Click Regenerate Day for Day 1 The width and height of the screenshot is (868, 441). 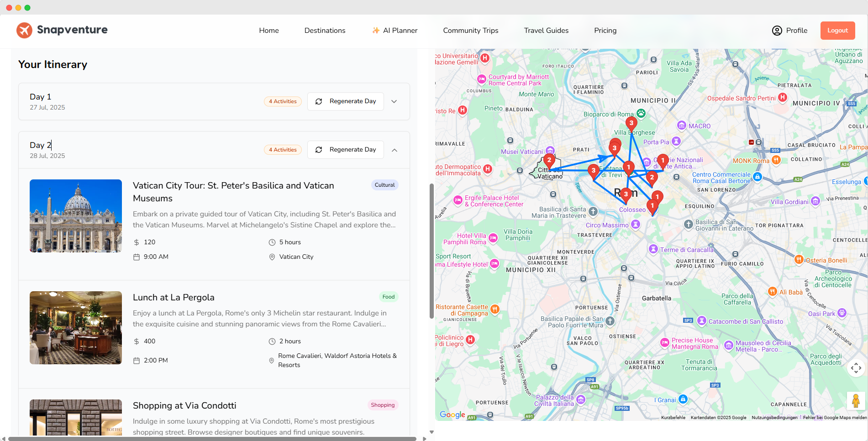[346, 101]
